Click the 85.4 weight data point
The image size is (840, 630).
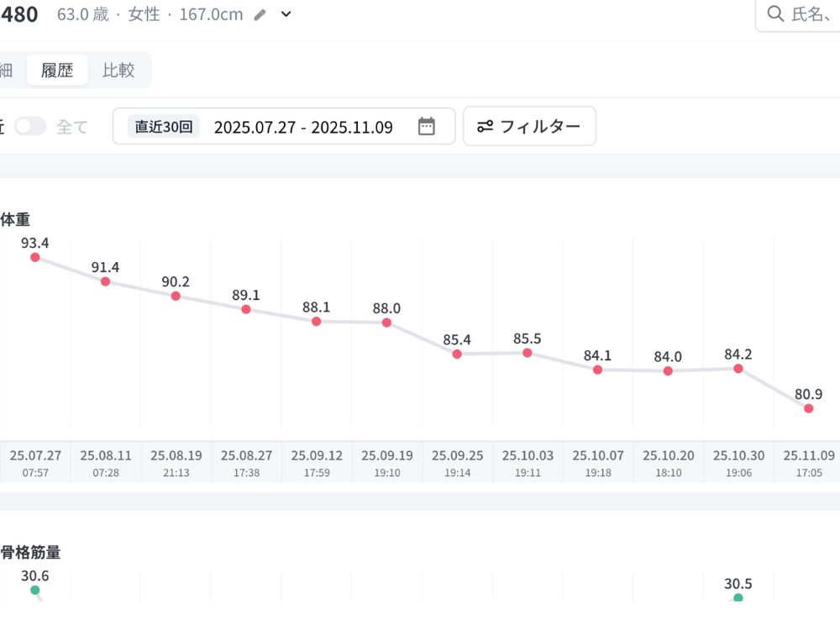(x=457, y=354)
